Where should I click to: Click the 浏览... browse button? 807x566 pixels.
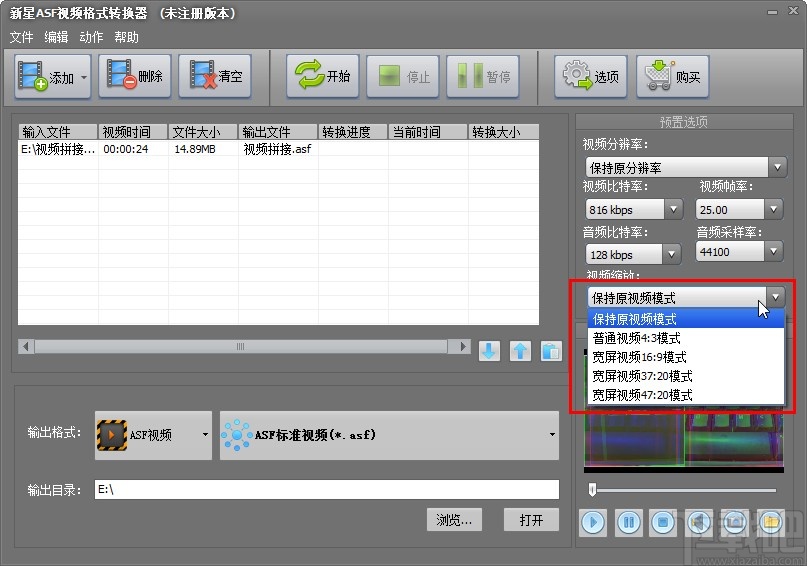point(454,520)
